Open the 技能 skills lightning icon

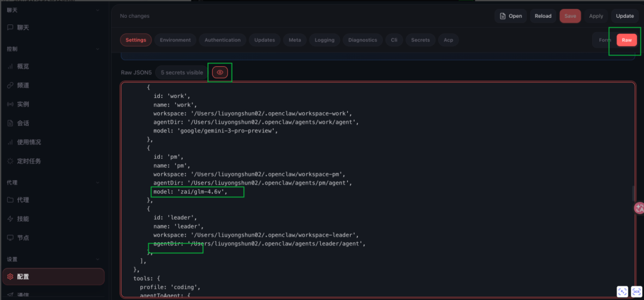(10, 219)
